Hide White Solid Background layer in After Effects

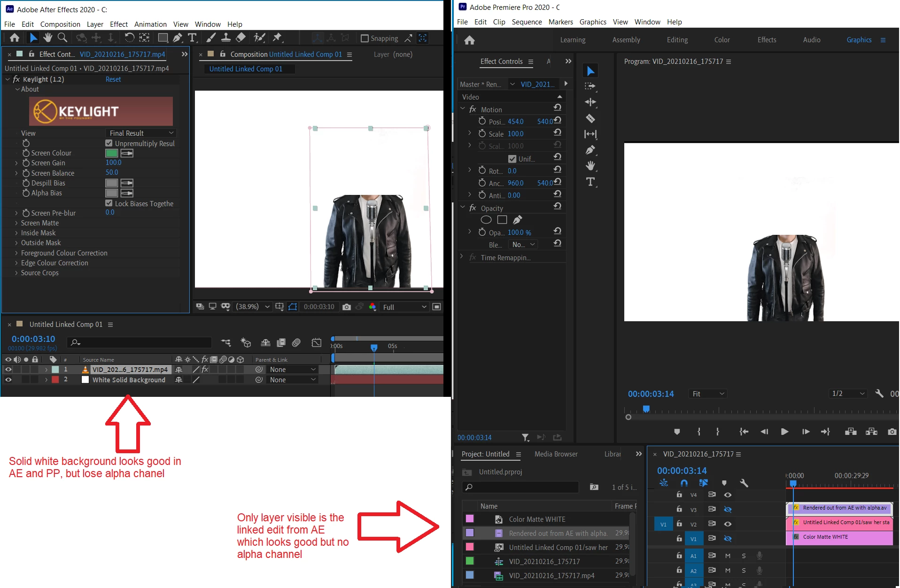(x=8, y=379)
